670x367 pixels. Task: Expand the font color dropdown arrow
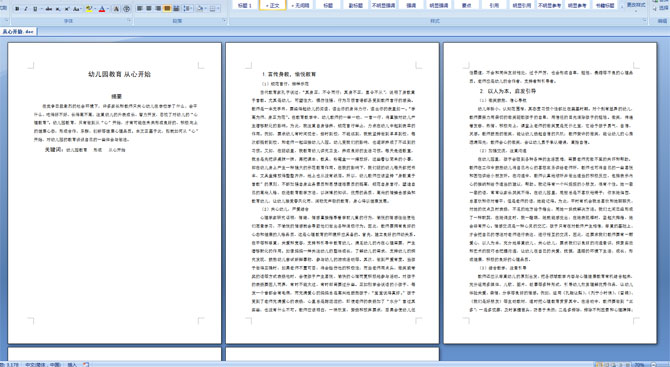tap(108, 9)
